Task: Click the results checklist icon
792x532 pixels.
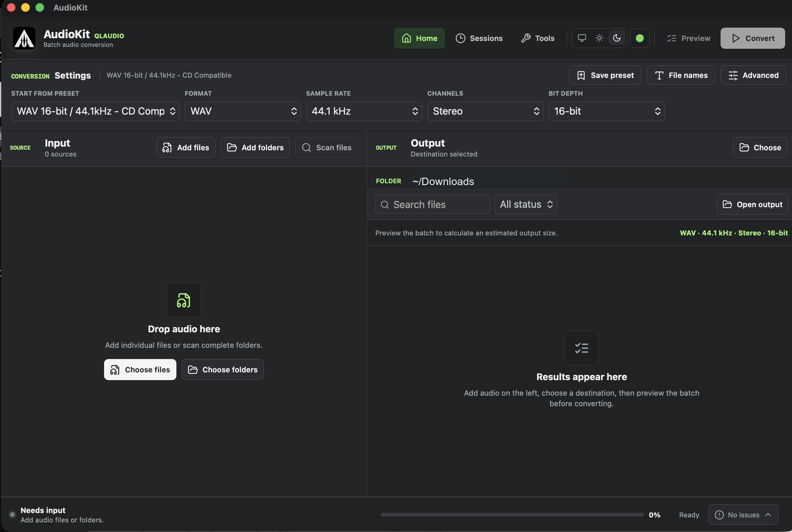Action: tap(582, 348)
